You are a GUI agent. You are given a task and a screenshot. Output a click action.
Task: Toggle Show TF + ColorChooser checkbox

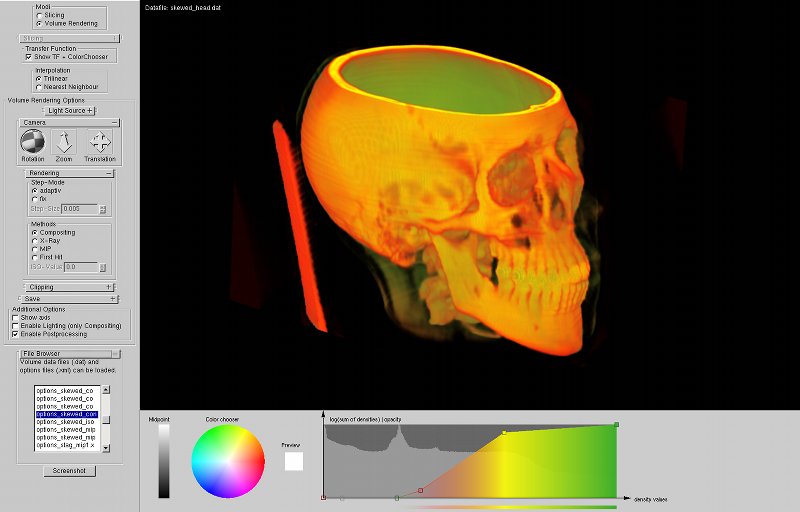pyautogui.click(x=29, y=57)
